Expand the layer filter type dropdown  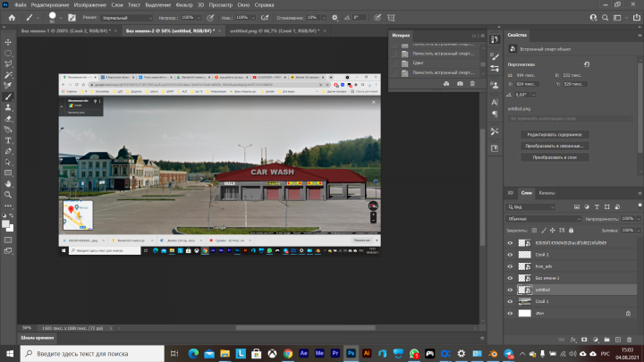531,207
